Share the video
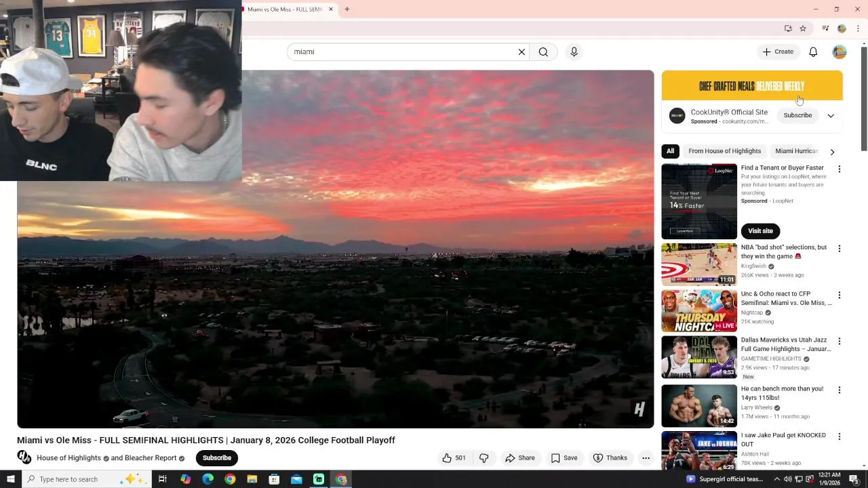 [520, 458]
